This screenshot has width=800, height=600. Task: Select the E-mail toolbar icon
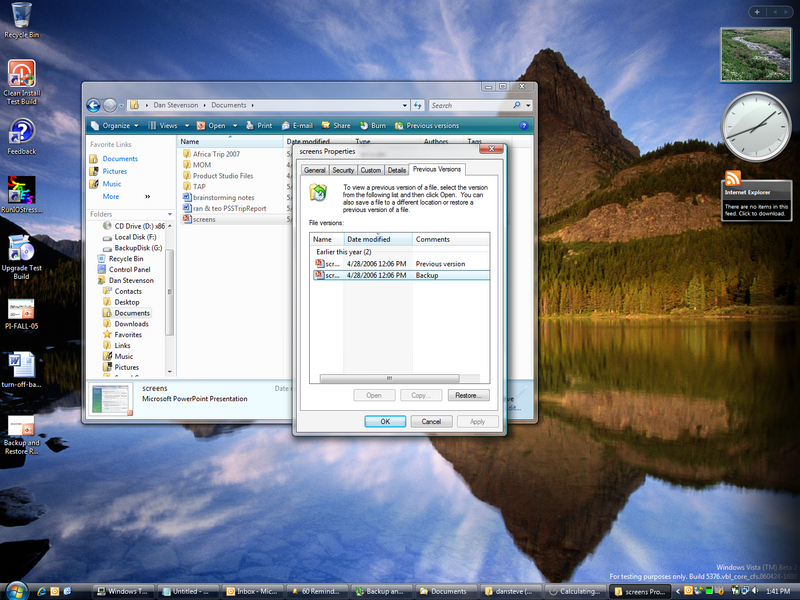pyautogui.click(x=291, y=126)
